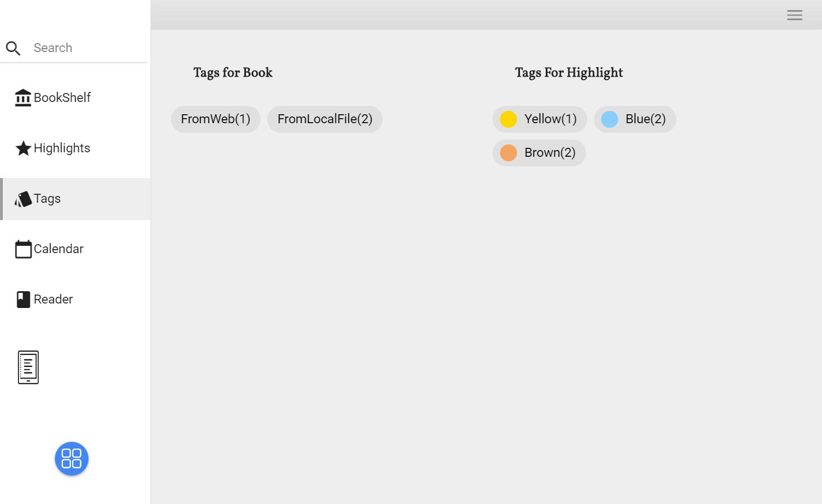Click the BookShelf library icon
This screenshot has width=822, height=504.
pyautogui.click(x=23, y=98)
